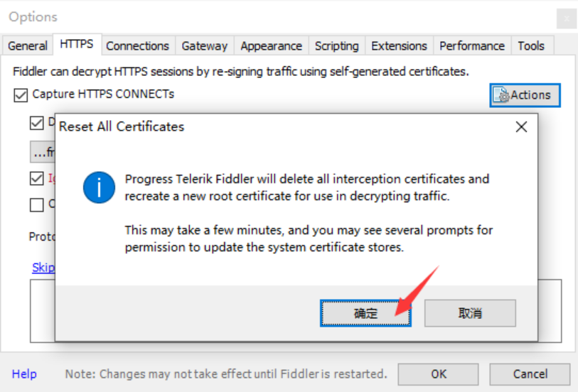This screenshot has height=392, width=578.
Task: Toggle the checkbox beside the red text
Action: tap(37, 178)
